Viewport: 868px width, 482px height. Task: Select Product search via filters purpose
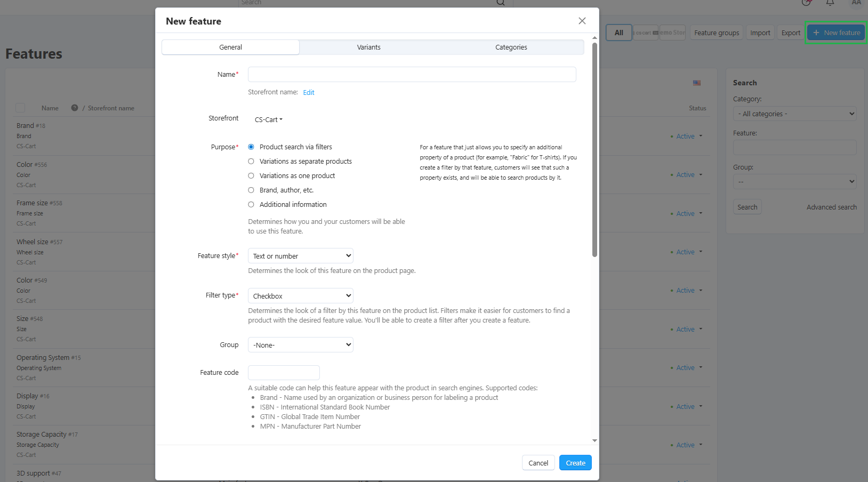tap(251, 147)
